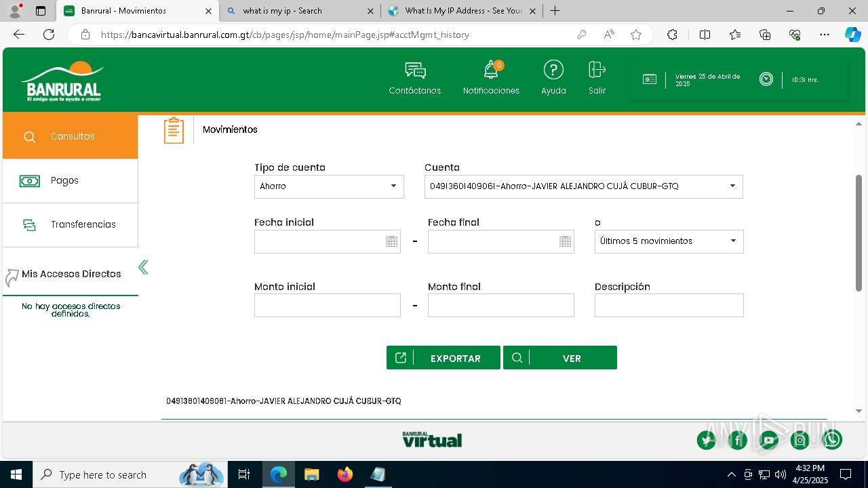Open a new browser tab
The height and width of the screenshot is (488, 868).
pos(555,11)
